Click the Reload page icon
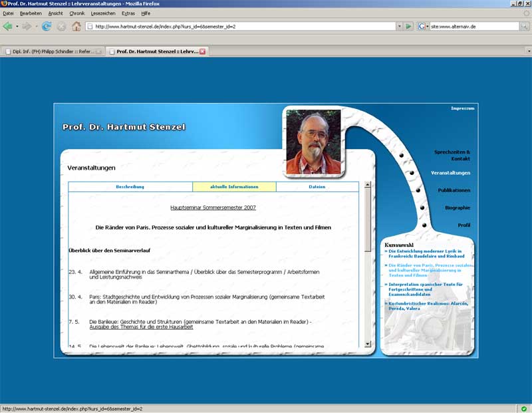 [46, 27]
